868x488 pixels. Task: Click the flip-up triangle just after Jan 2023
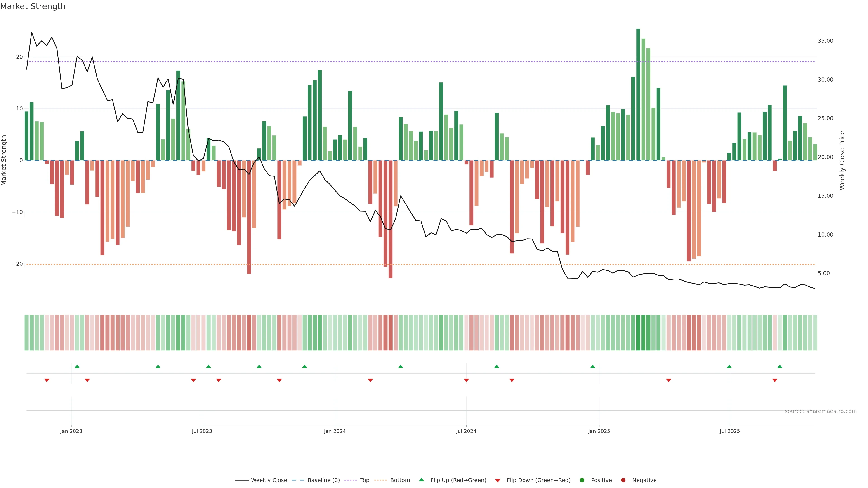click(x=77, y=366)
